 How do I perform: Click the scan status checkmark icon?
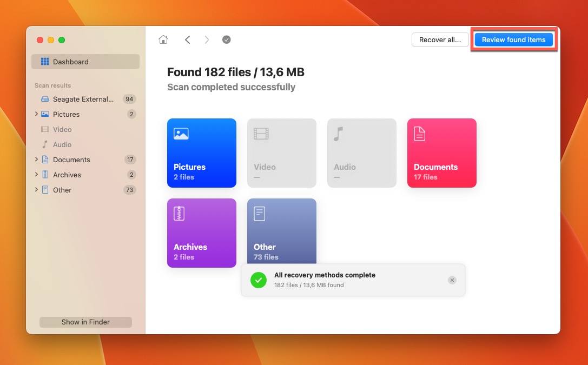[227, 39]
